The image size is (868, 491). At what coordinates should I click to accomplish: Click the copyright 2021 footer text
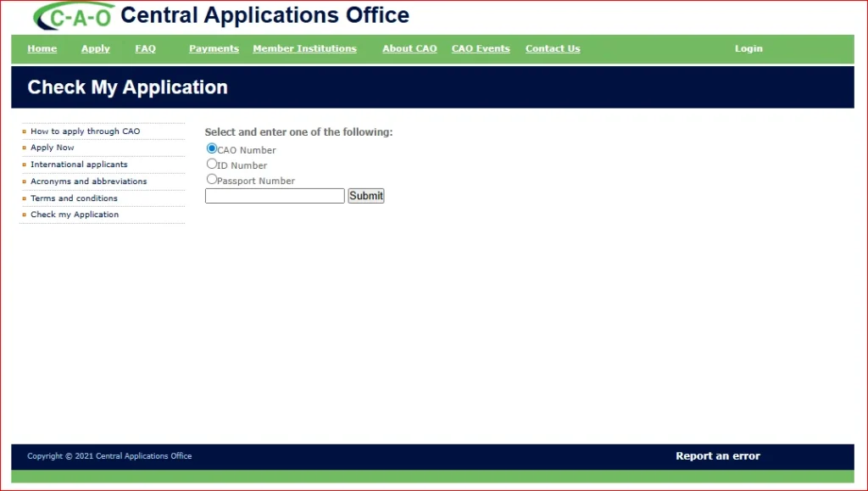coord(109,456)
